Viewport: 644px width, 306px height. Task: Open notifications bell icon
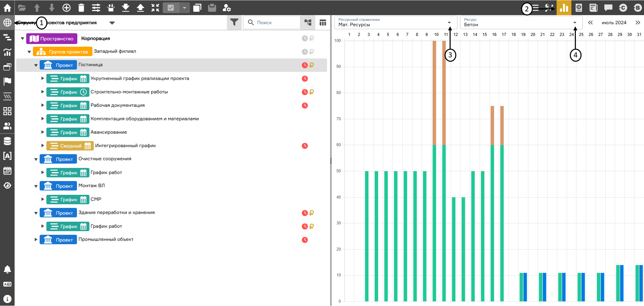(x=7, y=269)
